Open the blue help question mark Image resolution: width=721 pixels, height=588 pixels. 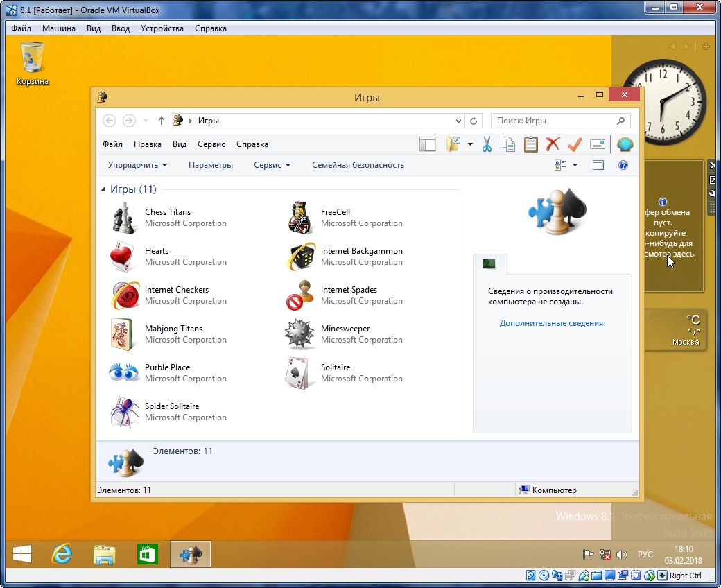pos(623,165)
